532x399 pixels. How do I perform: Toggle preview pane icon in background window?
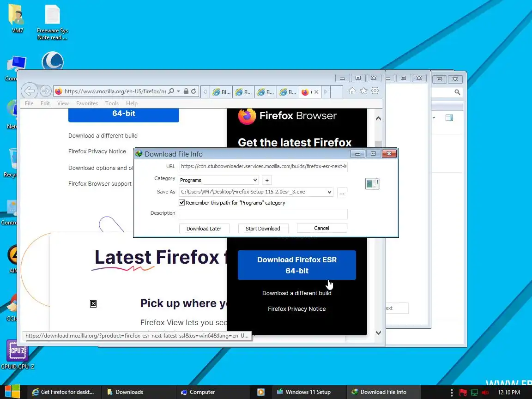coord(449,118)
